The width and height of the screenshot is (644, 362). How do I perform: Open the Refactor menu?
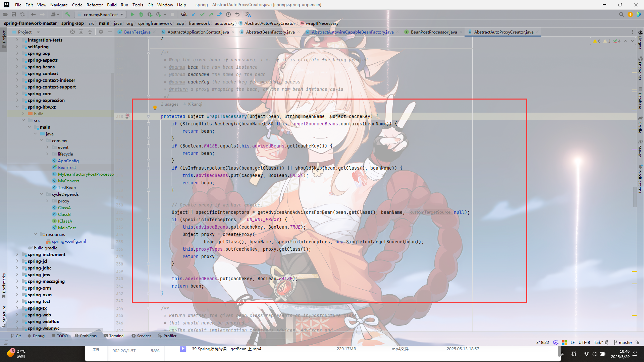tap(94, 5)
